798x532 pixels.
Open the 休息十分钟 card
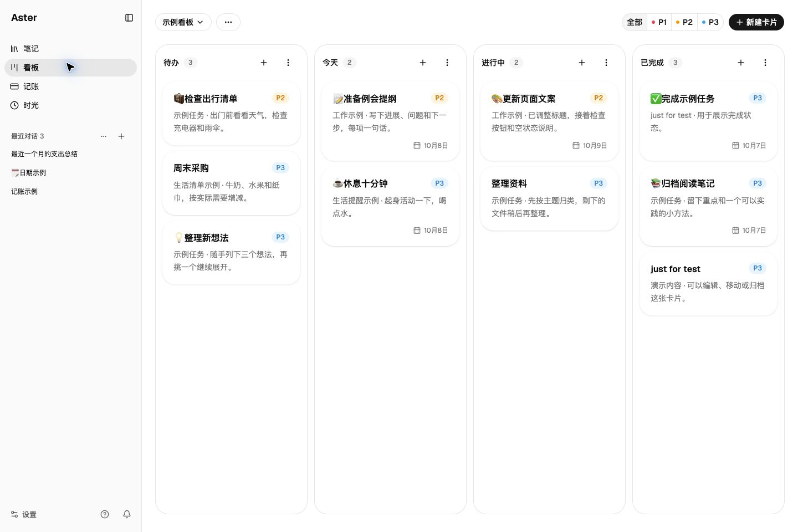[x=390, y=206]
